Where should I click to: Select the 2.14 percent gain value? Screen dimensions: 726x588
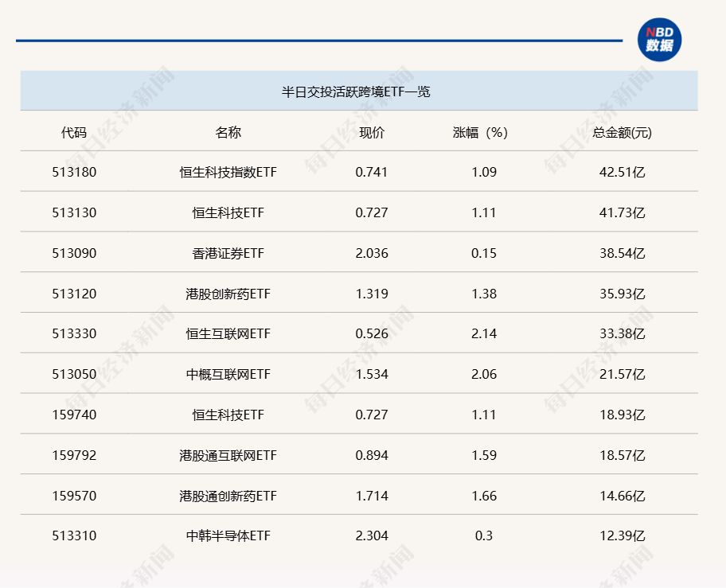[483, 334]
